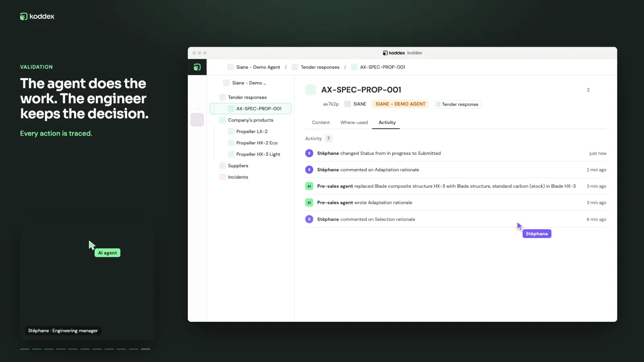Screen dimensions: 644x362
Task: Open Propeller HX-2 Eco
Action: coord(257,143)
